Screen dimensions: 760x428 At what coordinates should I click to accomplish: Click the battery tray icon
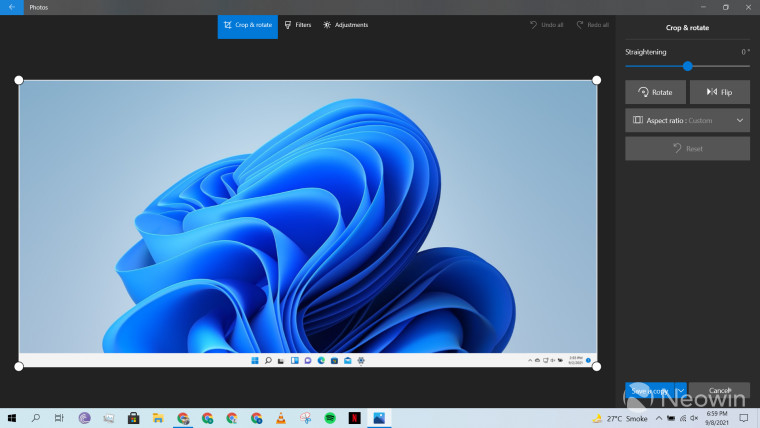pos(671,418)
